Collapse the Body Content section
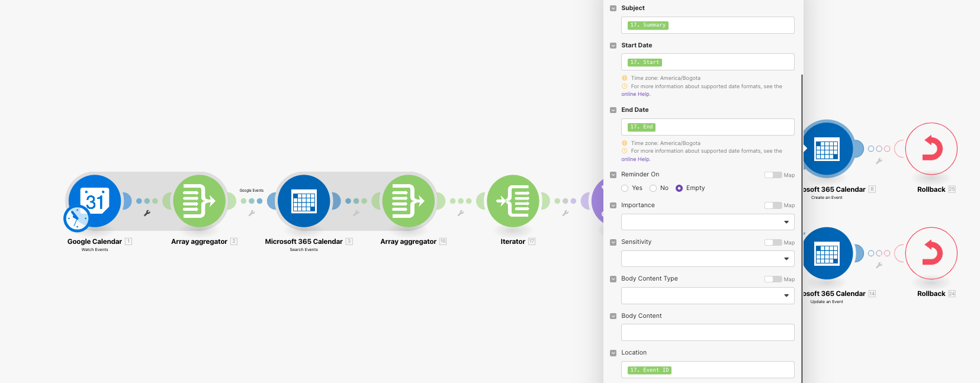 coord(613,316)
